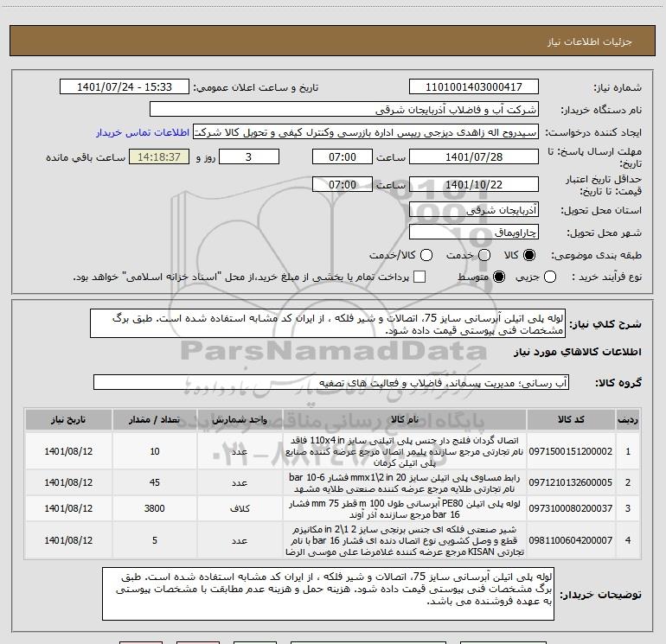
Task: Click delivery province field آذربایجان شرقی
Action: tap(474, 209)
